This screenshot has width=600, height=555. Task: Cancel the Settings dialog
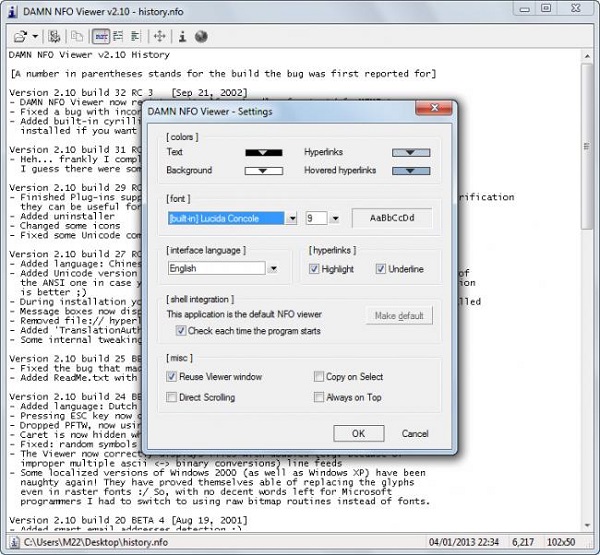[x=415, y=433]
